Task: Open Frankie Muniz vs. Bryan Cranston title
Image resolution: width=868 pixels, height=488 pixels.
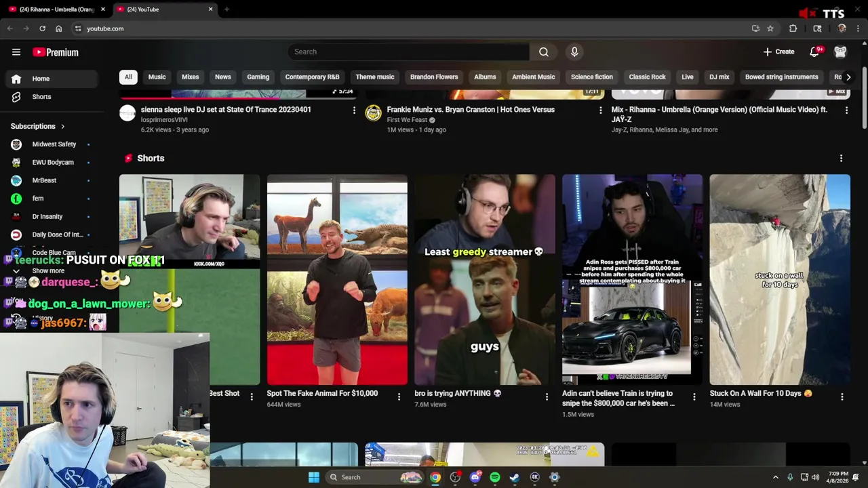Action: pyautogui.click(x=471, y=110)
